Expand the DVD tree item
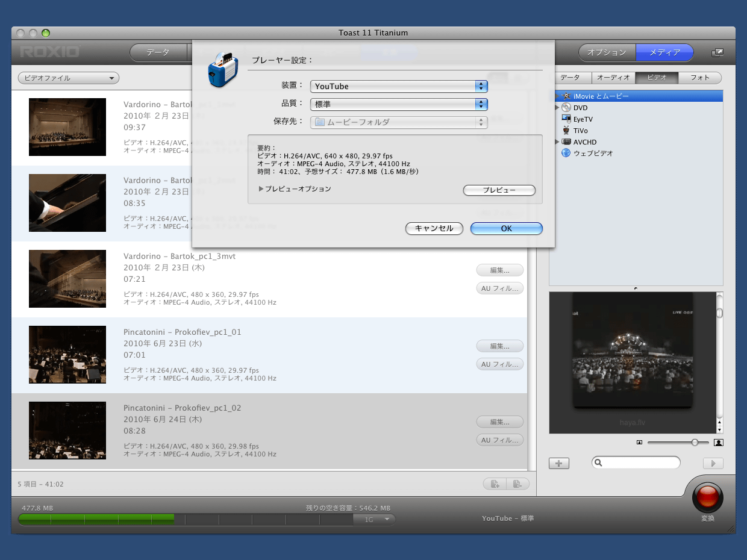Viewport: 747px width, 560px height. tap(557, 108)
